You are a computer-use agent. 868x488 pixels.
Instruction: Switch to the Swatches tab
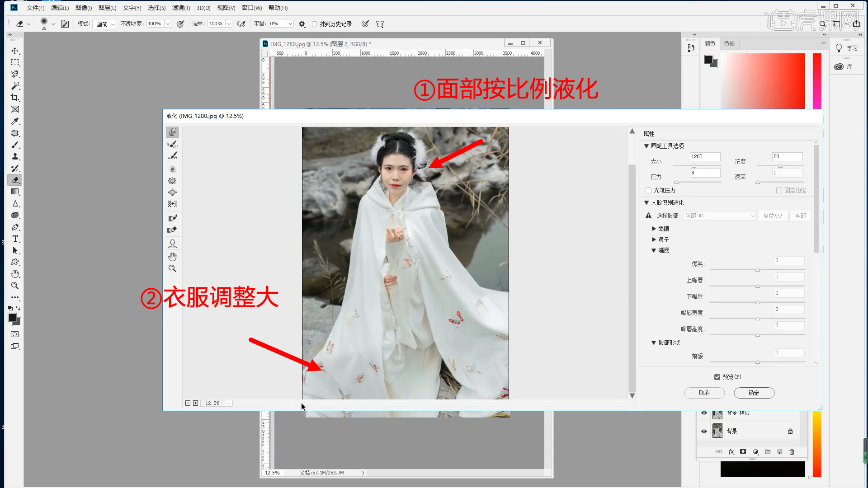coord(729,43)
